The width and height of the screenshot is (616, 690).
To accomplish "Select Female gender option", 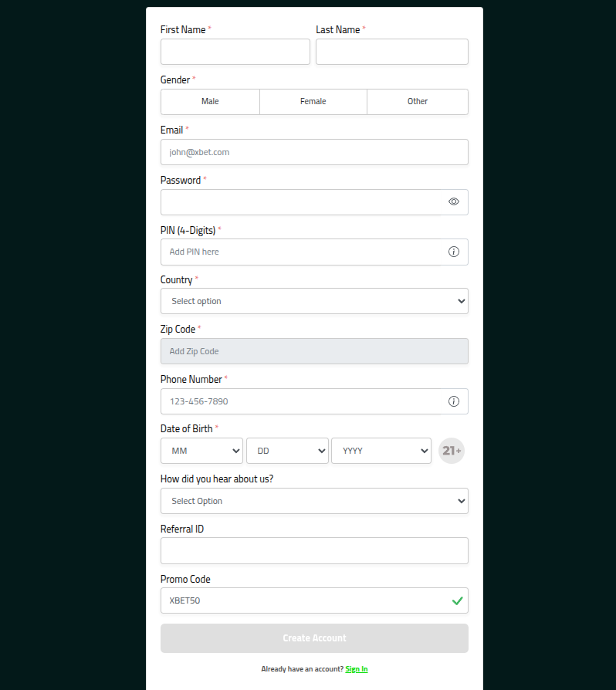I will pos(313,102).
